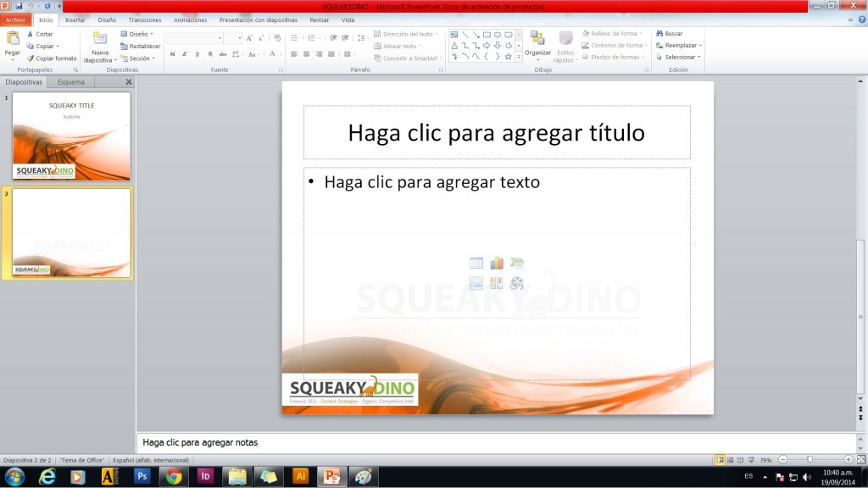Select slide 2 thumbnail
This screenshot has width=868, height=488.
tap(71, 233)
